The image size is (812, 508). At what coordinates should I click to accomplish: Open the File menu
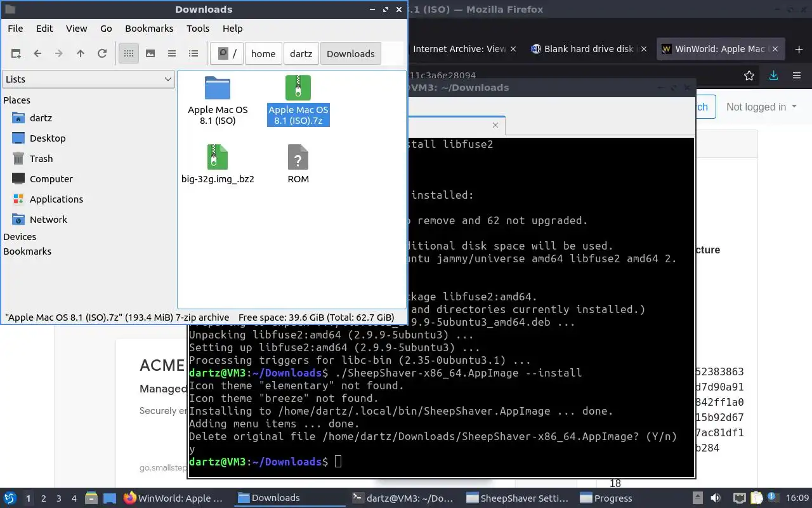tap(15, 28)
